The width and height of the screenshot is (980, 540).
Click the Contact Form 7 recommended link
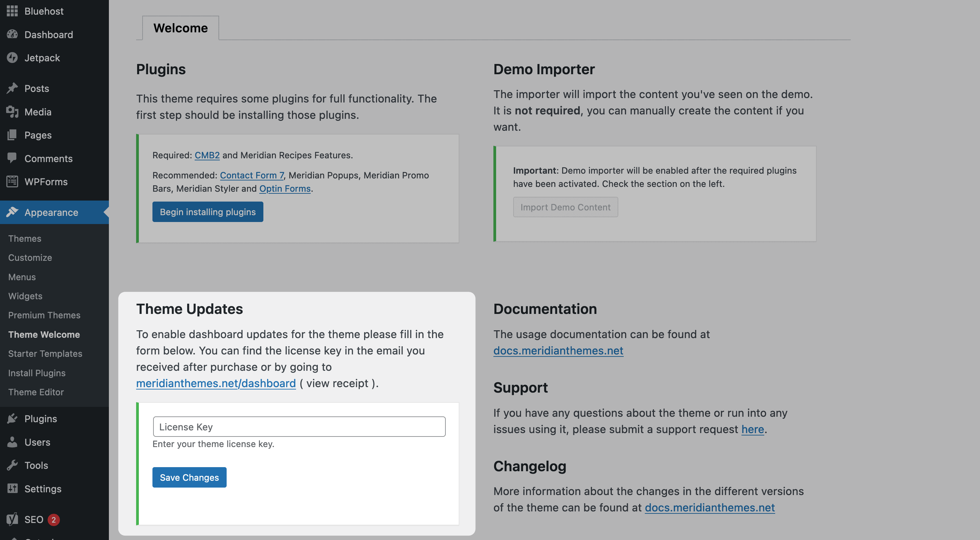251,175
